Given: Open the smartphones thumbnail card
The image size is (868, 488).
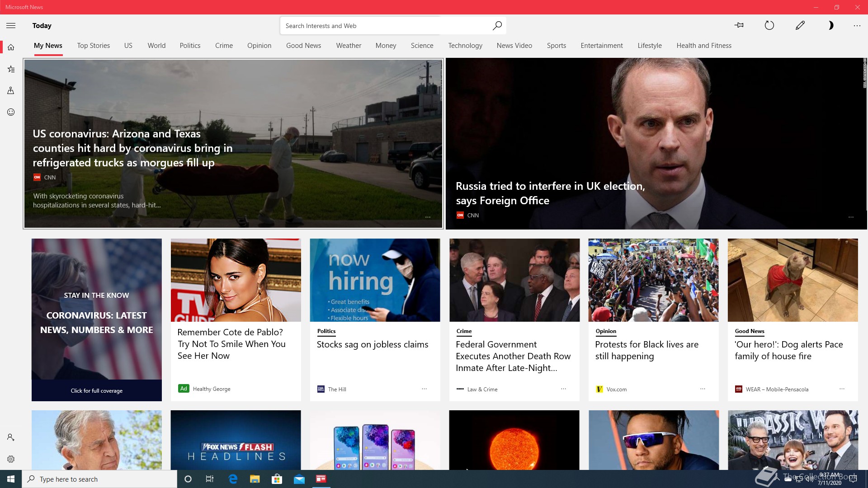Looking at the screenshot, I should tap(375, 440).
